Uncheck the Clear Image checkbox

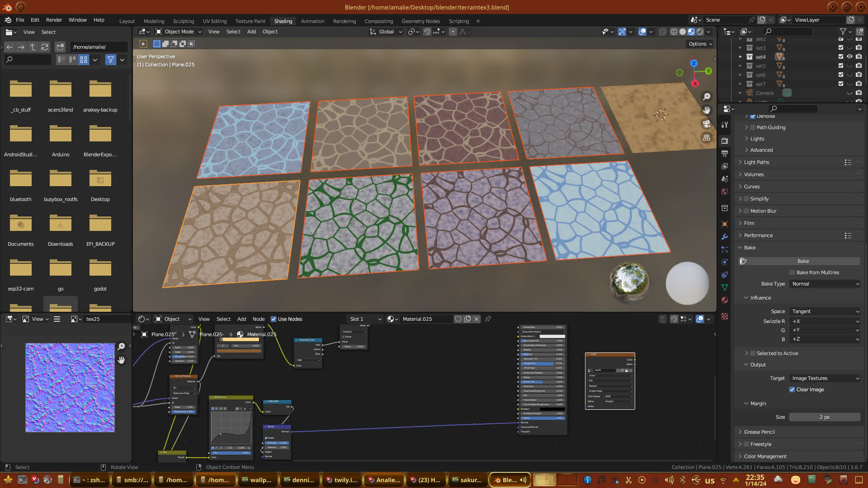(792, 389)
